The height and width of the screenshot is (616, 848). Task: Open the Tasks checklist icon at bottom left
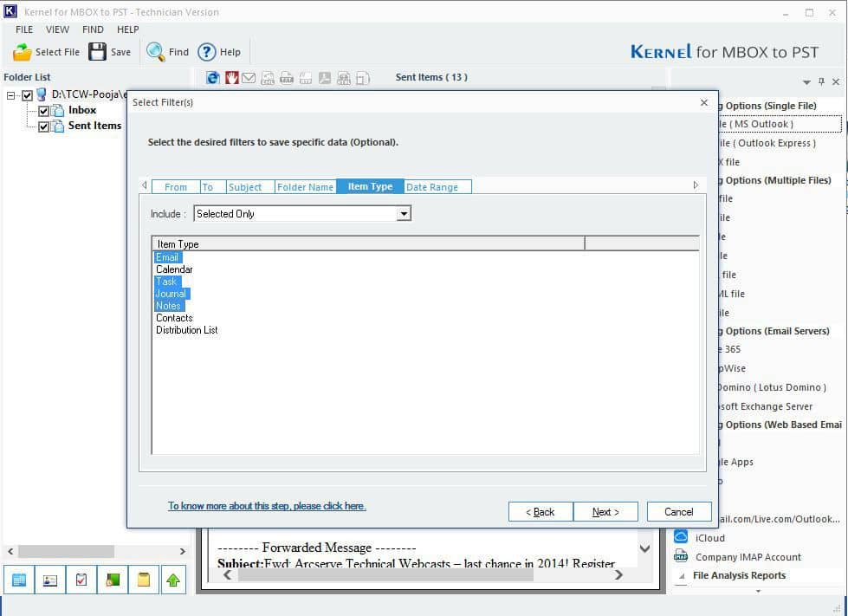coord(81,580)
